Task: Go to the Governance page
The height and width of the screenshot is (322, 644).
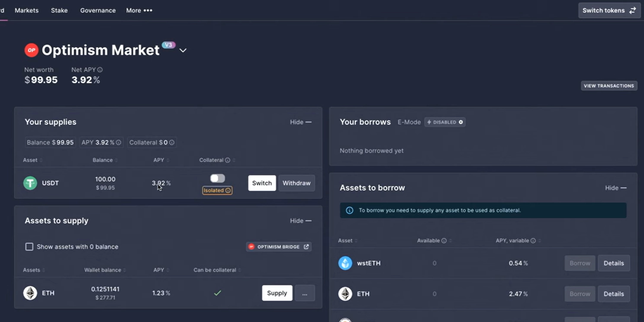Action: pyautogui.click(x=98, y=10)
